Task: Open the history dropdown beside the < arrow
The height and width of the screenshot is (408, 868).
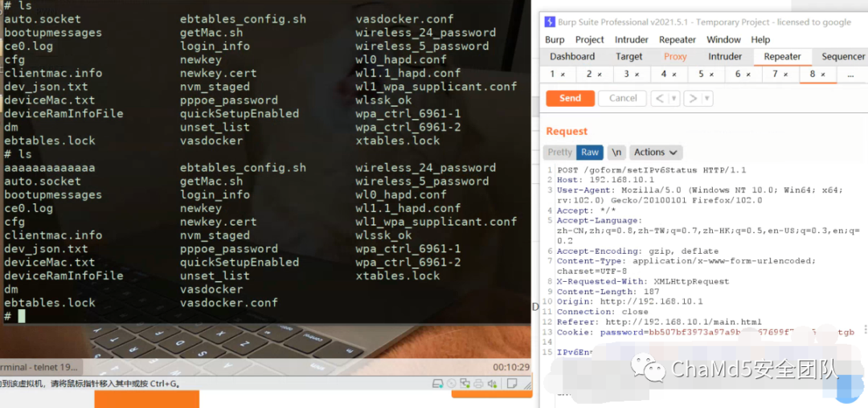Action: point(674,99)
